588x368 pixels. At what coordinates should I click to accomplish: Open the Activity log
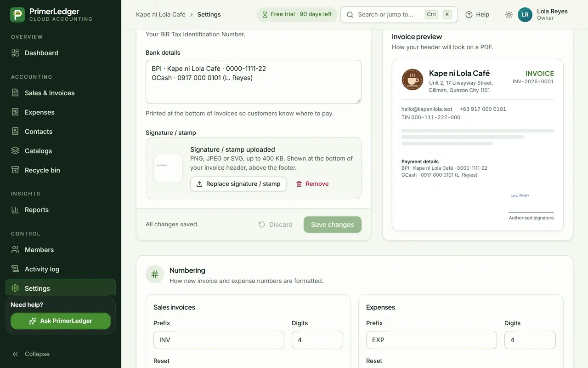click(61, 269)
